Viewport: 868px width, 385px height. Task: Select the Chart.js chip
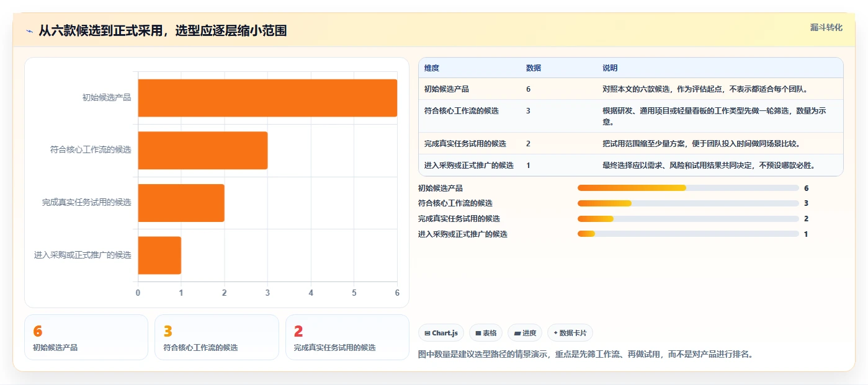tap(441, 333)
